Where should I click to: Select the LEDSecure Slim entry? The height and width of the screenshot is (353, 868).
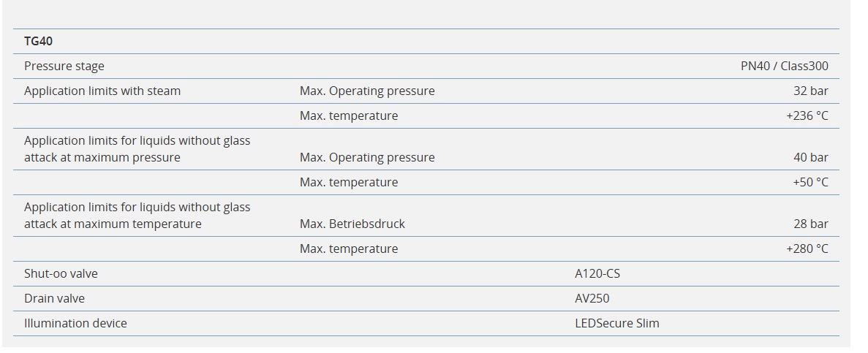coord(616,323)
